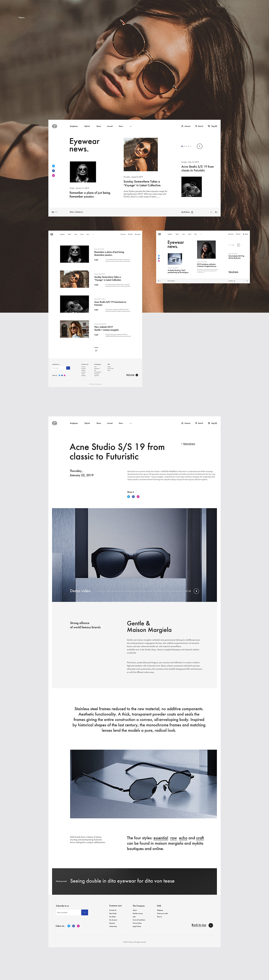Click the 'Next – Contact us' link in the top page

[76, 212]
